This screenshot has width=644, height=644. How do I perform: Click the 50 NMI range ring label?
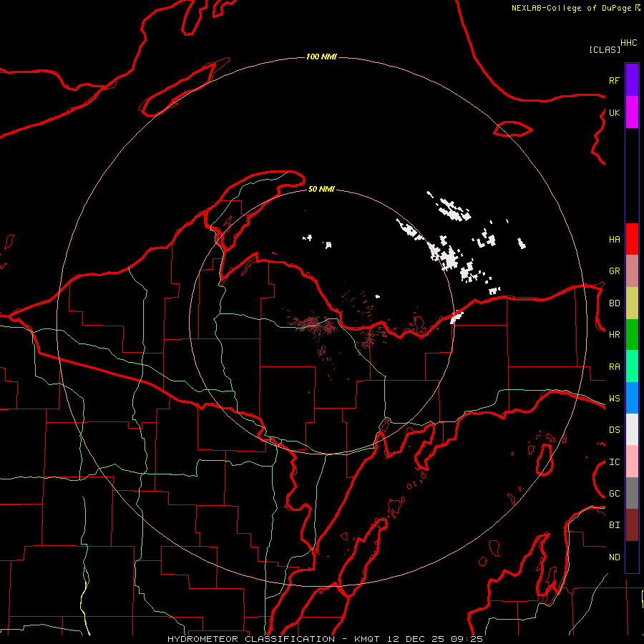click(321, 189)
